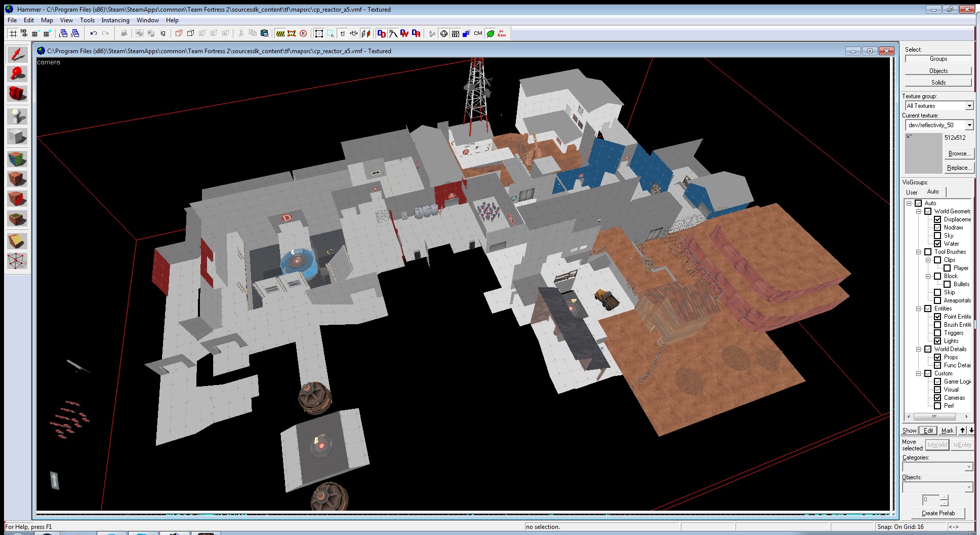This screenshot has width=980, height=535.
Task: Collapse the Auto tree node
Action: 909,203
